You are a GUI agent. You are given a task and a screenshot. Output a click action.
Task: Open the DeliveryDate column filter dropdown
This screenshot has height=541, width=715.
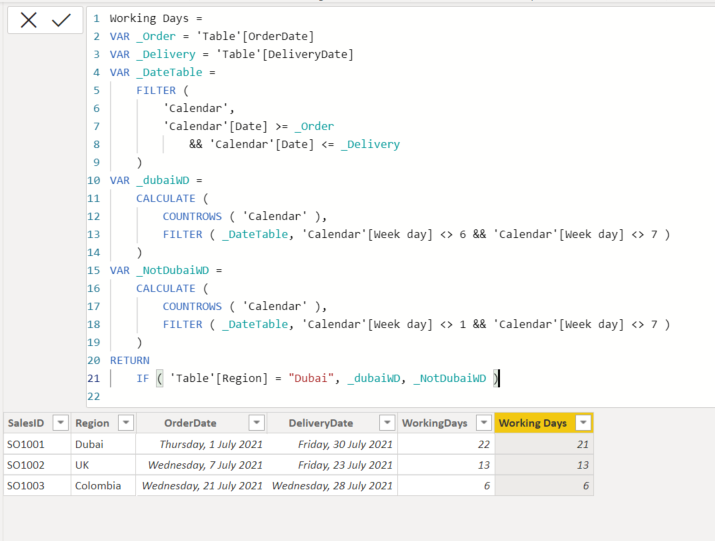387,423
